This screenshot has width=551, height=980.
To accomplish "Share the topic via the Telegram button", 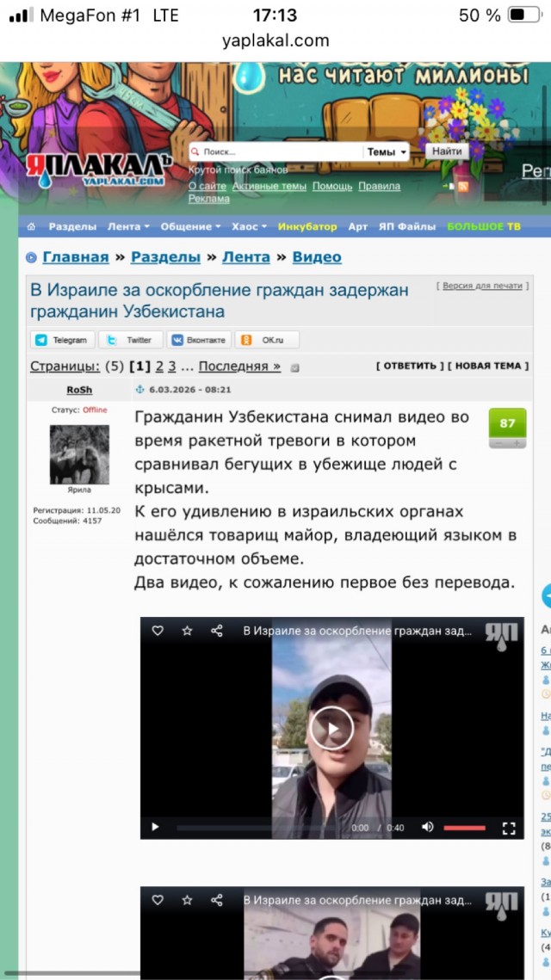I will [63, 340].
